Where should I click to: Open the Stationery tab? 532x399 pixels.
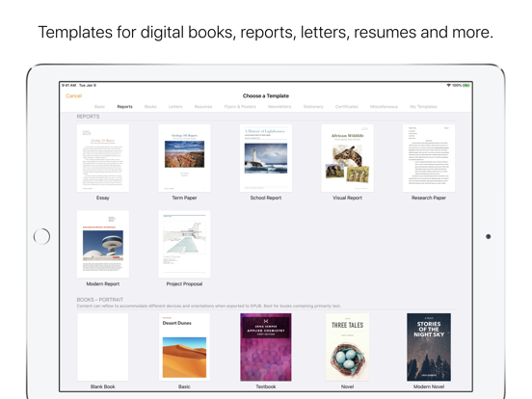313,107
